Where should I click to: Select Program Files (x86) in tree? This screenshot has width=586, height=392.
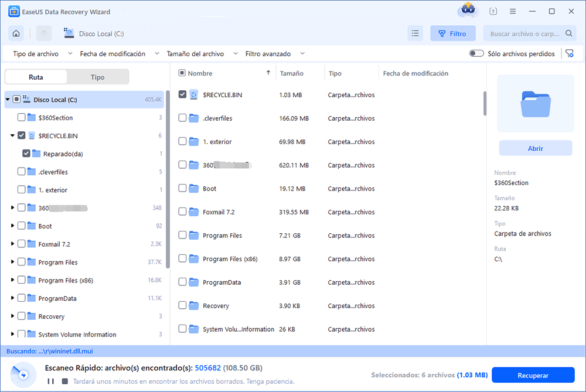tap(66, 280)
